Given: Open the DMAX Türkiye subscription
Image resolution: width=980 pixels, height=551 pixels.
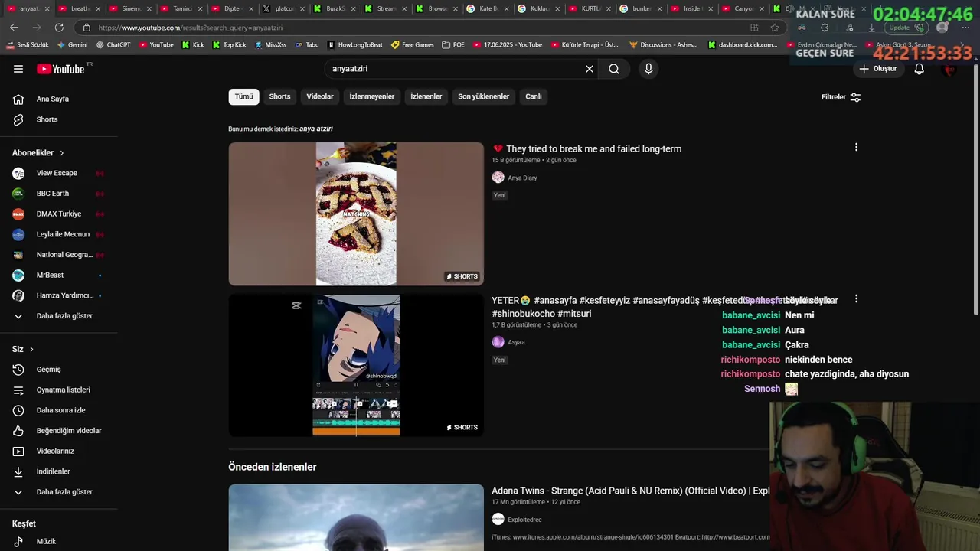Looking at the screenshot, I should pyautogui.click(x=59, y=214).
